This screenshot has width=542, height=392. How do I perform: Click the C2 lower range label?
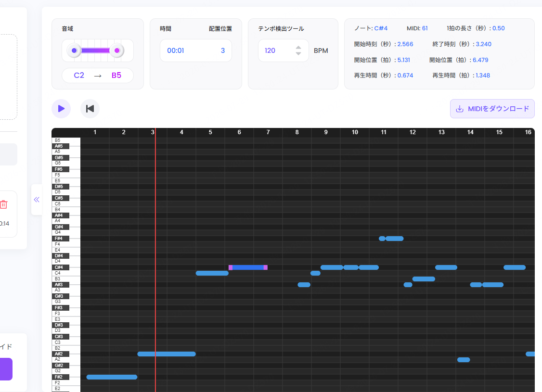pos(79,76)
